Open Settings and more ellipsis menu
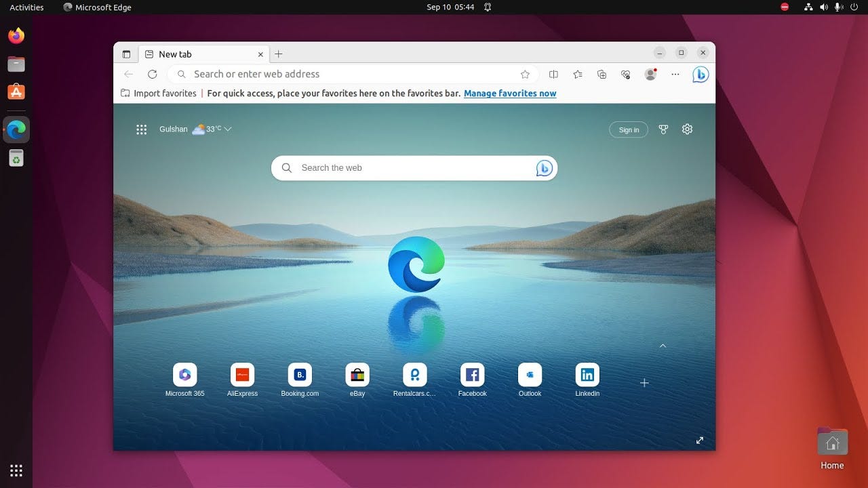The width and height of the screenshot is (868, 488). point(675,75)
